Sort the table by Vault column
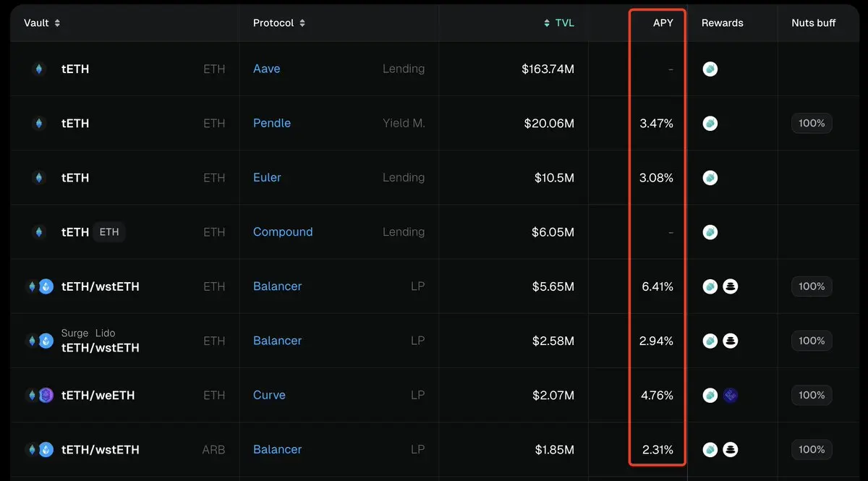The height and width of the screenshot is (481, 868). coord(42,23)
